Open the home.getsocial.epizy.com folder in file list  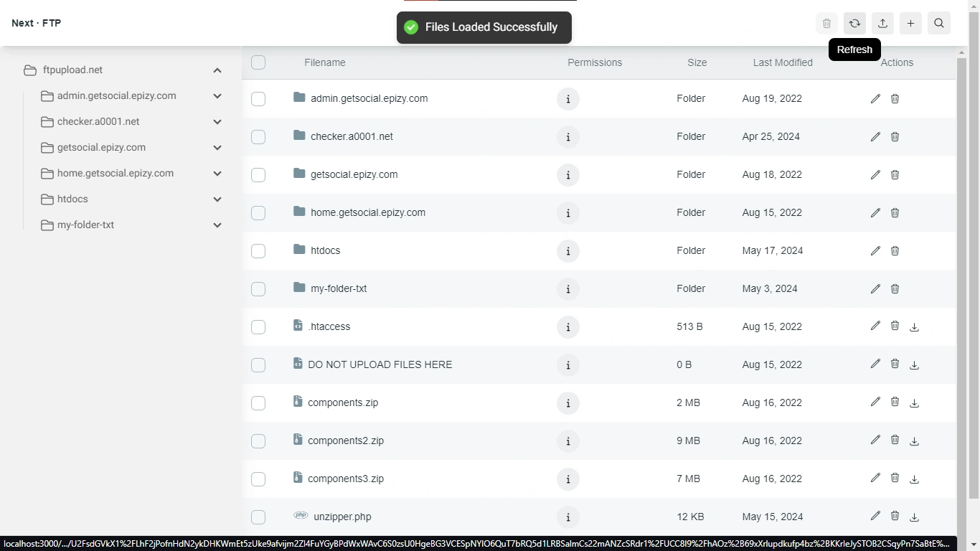tap(367, 212)
